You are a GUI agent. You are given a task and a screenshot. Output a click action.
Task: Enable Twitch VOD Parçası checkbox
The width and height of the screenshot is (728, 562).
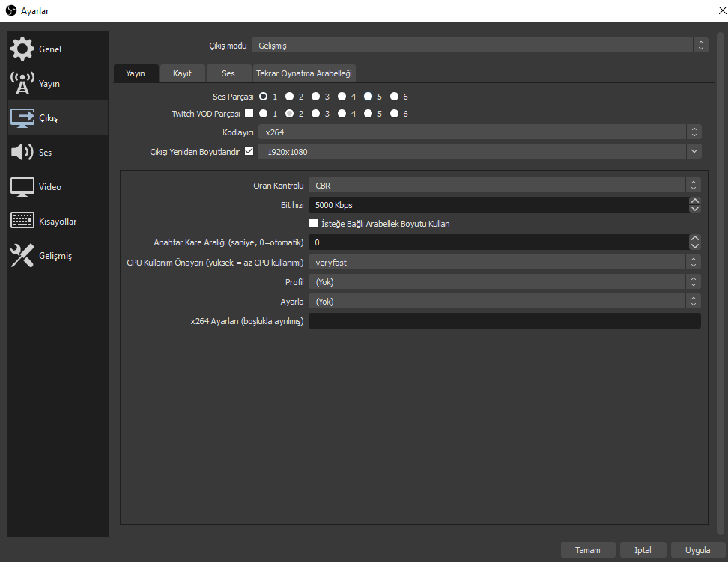(249, 113)
